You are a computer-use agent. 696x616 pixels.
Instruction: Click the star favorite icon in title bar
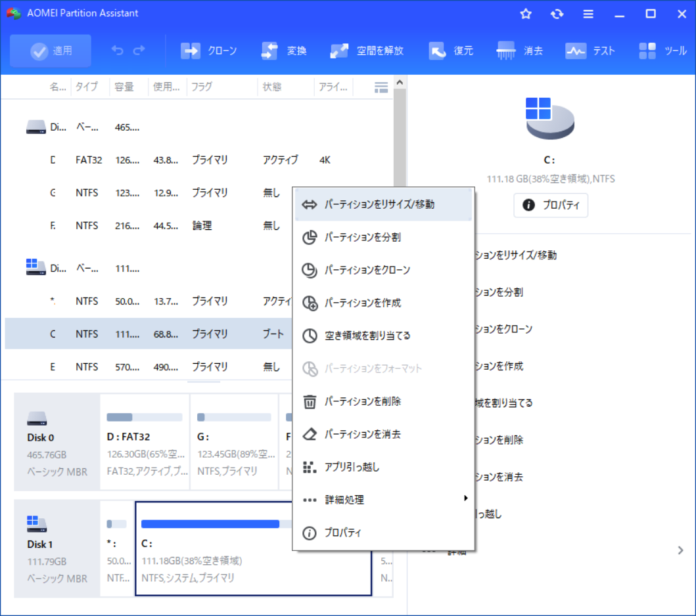click(526, 14)
